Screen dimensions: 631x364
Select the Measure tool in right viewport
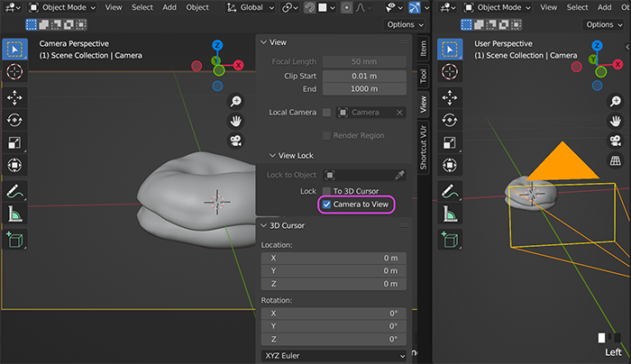pos(450,214)
